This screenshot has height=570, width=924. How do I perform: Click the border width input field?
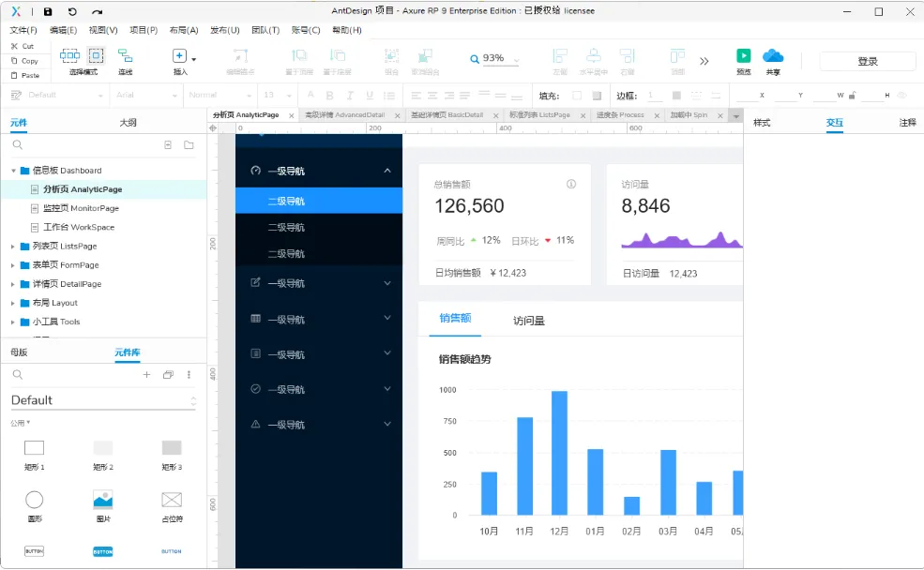[656, 96]
